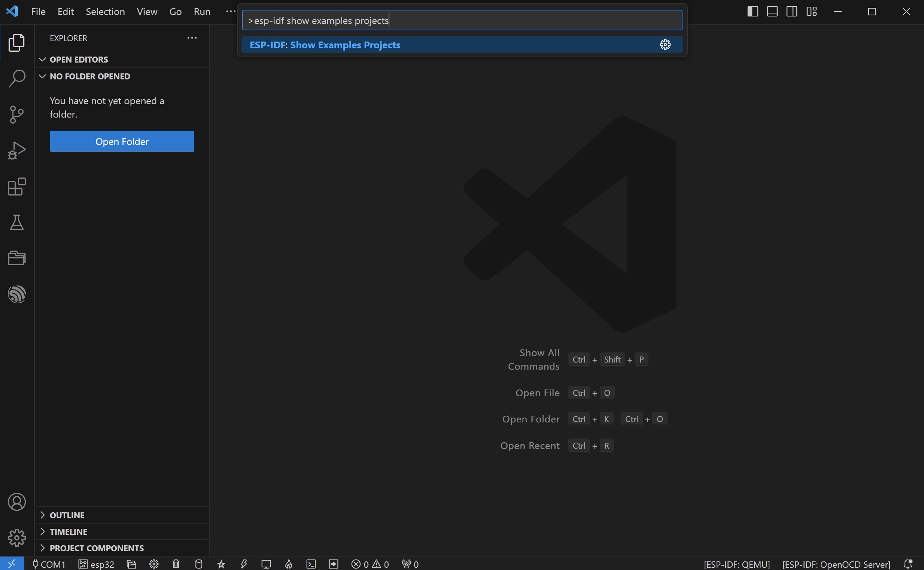Open the errors and warnings problems indicator
The height and width of the screenshot is (570, 924).
click(370, 564)
